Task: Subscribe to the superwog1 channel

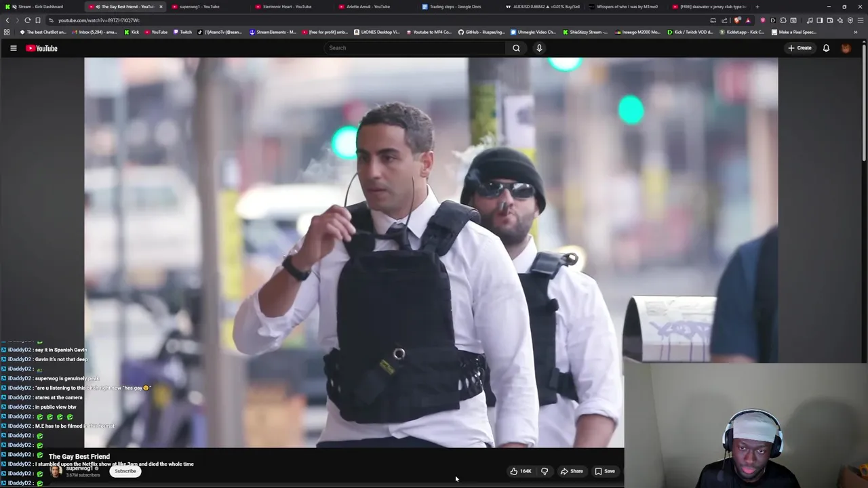Action: (125, 471)
